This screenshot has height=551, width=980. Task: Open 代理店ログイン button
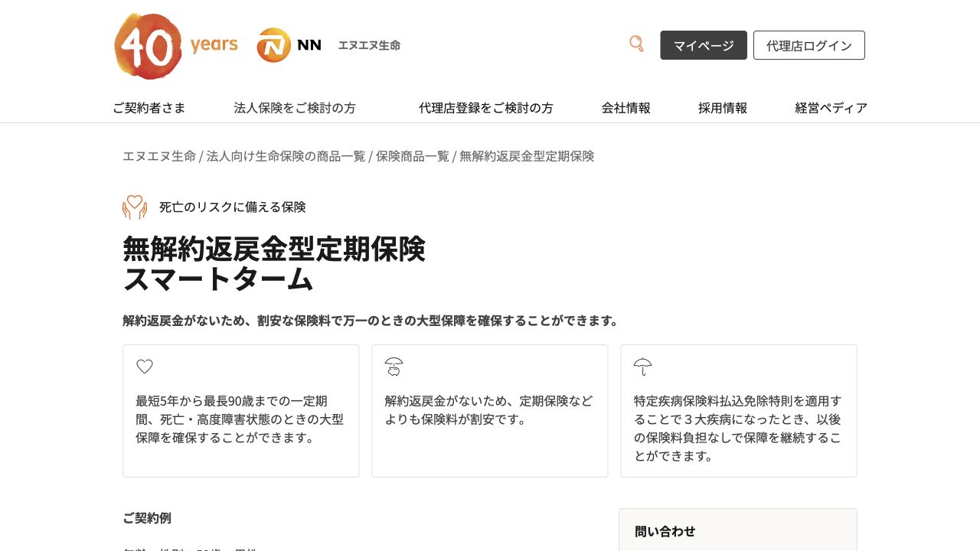[809, 45]
